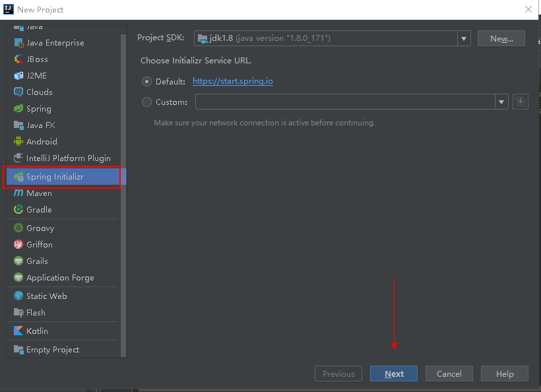
Task: Click the Static Web globe icon
Action: [x=18, y=296]
